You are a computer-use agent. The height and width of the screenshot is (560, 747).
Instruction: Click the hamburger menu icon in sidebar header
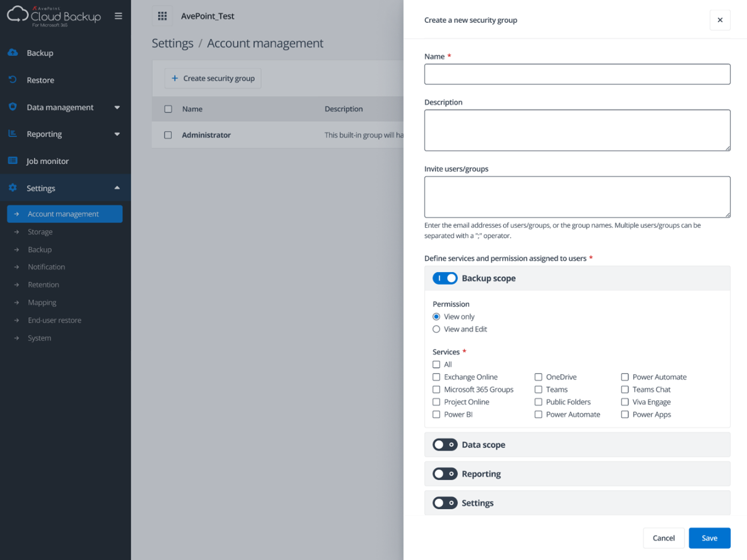118,16
